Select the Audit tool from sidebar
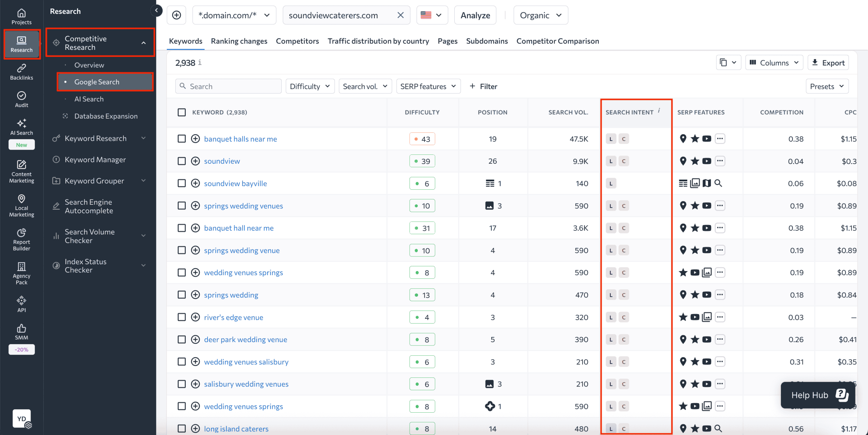Viewport: 868px width, 435px height. [21, 99]
